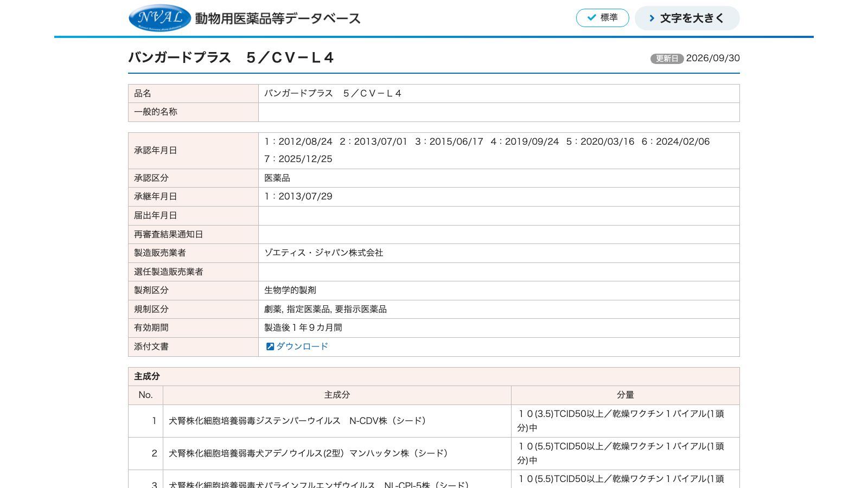Click the 製造後１年９カ月間 value
868x488 pixels.
[303, 328]
